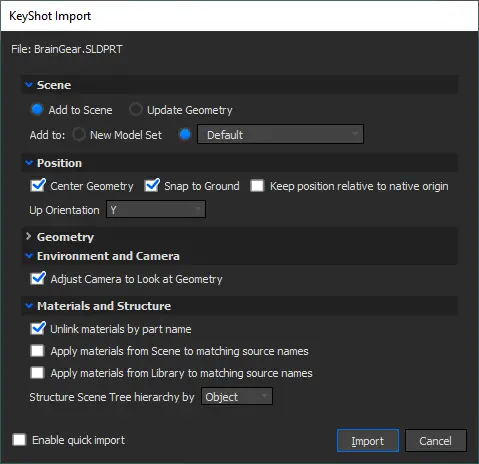Image resolution: width=479 pixels, height=464 pixels.
Task: Click the Import button
Action: 368,441
